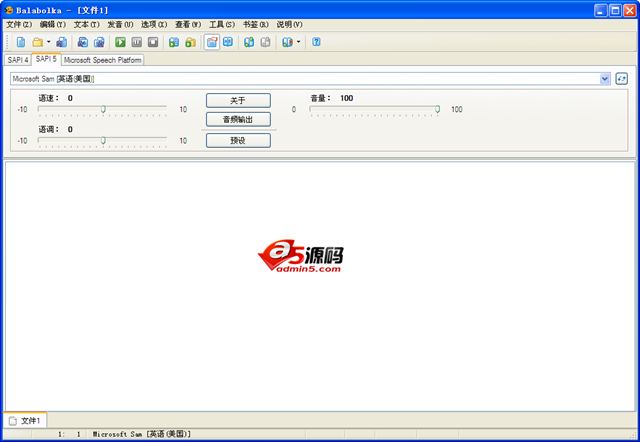
Task: Open help with the question mark icon
Action: pos(316,42)
